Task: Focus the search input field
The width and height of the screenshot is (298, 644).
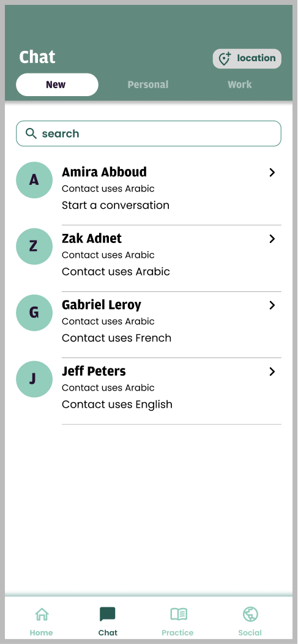Action: [149, 133]
